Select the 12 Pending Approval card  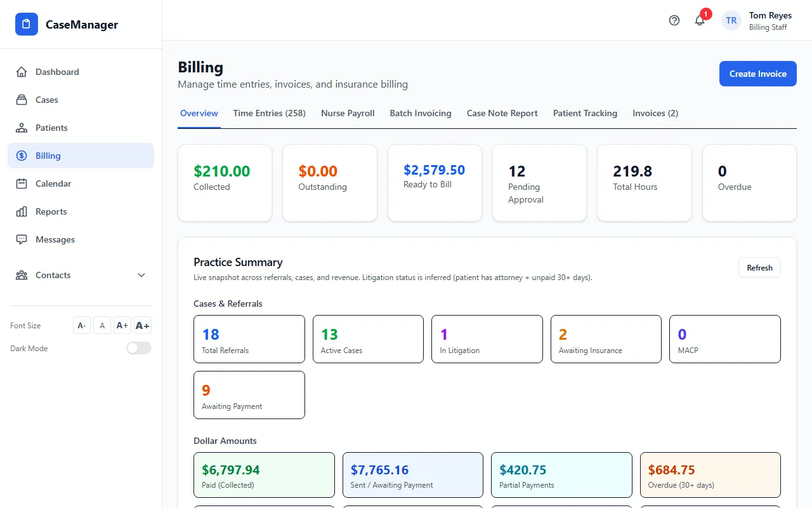pos(539,183)
